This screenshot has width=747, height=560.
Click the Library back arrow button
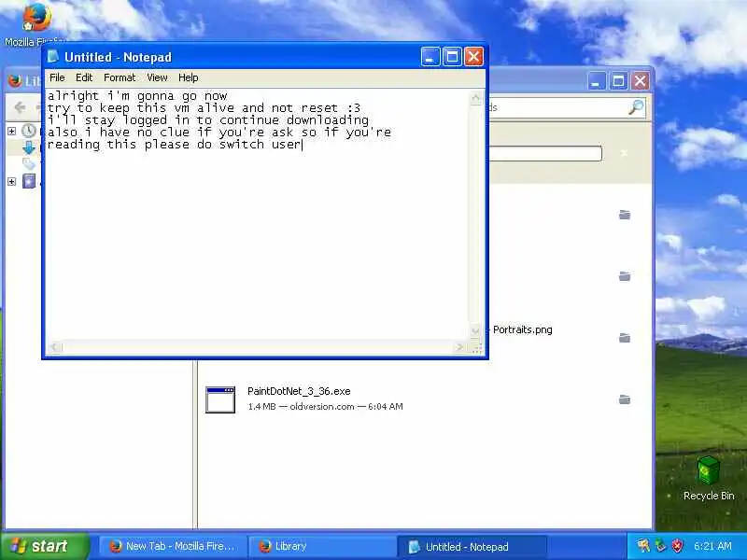(x=20, y=107)
